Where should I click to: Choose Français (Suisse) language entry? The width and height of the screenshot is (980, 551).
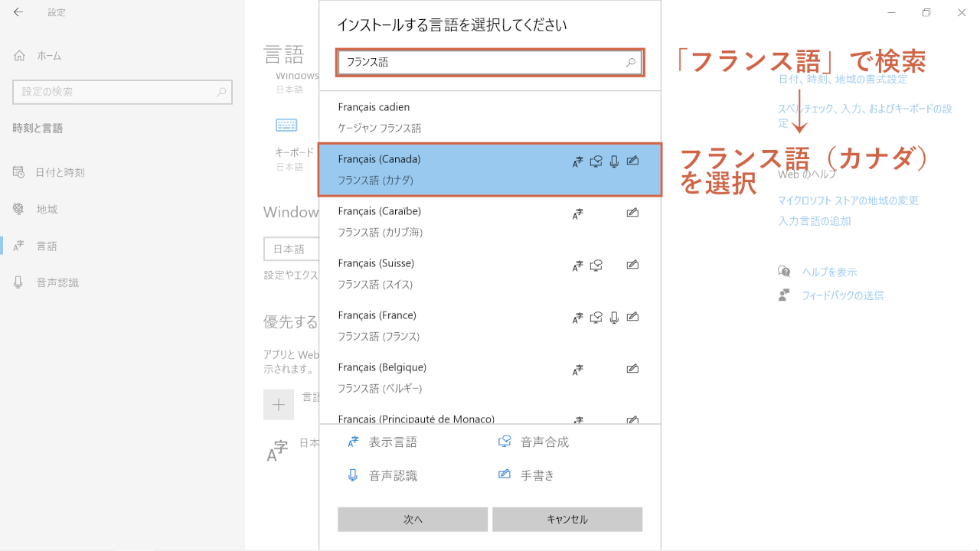pos(490,273)
